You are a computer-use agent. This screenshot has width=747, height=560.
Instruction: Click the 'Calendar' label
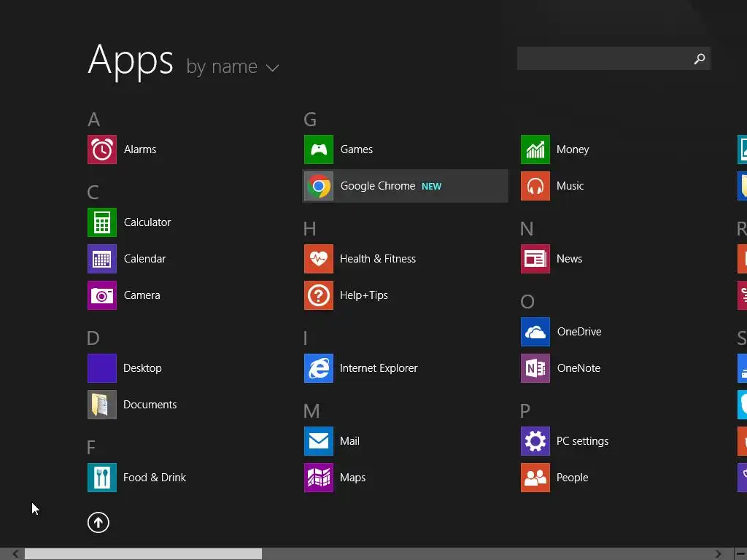145,259
